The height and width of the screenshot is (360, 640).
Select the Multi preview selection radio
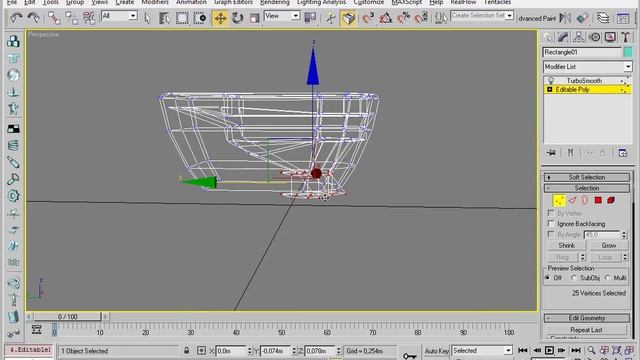608,278
